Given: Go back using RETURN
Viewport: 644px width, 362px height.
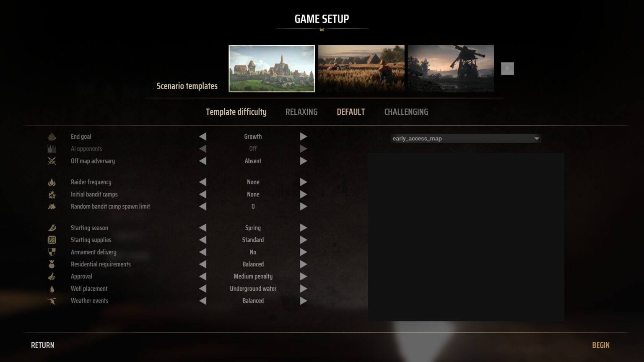Looking at the screenshot, I should point(43,345).
